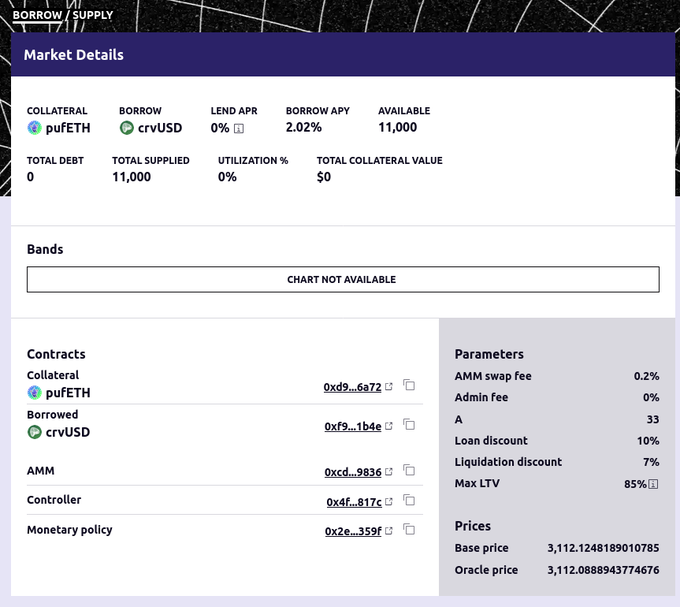The width and height of the screenshot is (680, 607).
Task: Click the Max LTV info icon
Action: [x=654, y=484]
